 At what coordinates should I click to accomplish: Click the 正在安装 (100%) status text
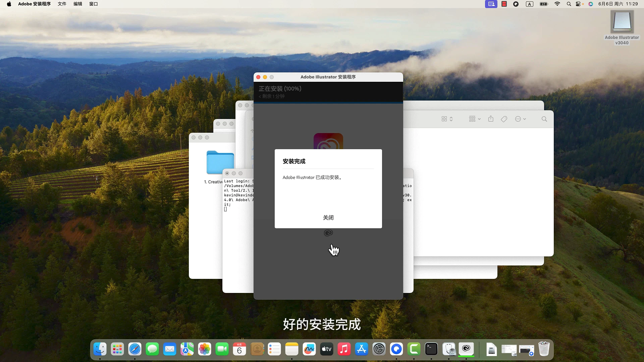click(280, 88)
